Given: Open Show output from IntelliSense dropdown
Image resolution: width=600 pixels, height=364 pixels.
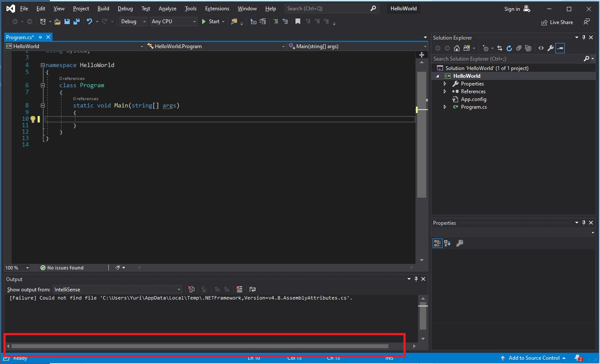Looking at the screenshot, I should tap(117, 290).
